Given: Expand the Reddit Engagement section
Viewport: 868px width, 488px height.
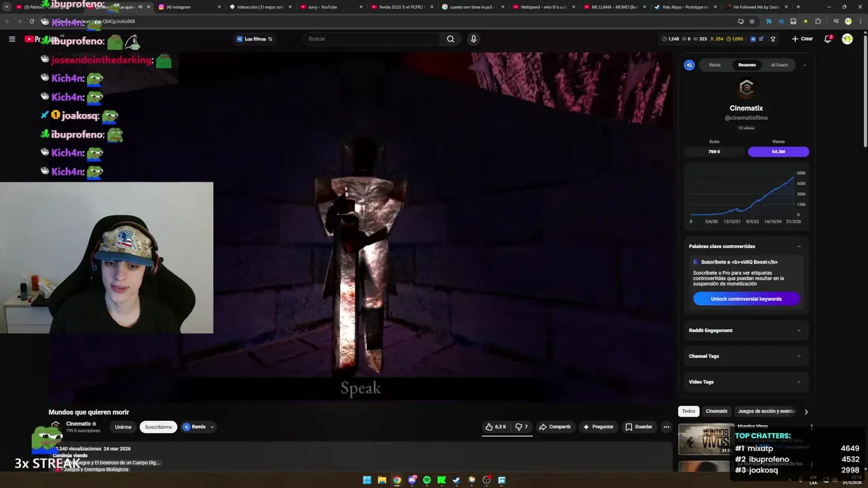Looking at the screenshot, I should (746, 330).
